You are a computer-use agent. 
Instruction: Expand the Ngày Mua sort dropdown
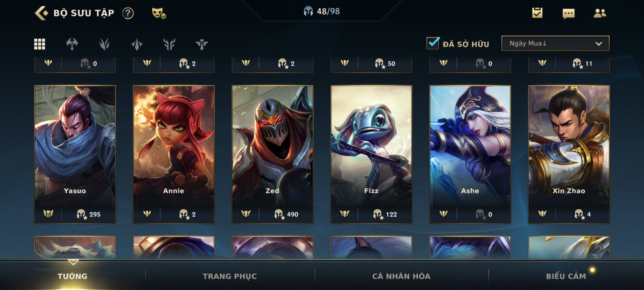coord(555,43)
